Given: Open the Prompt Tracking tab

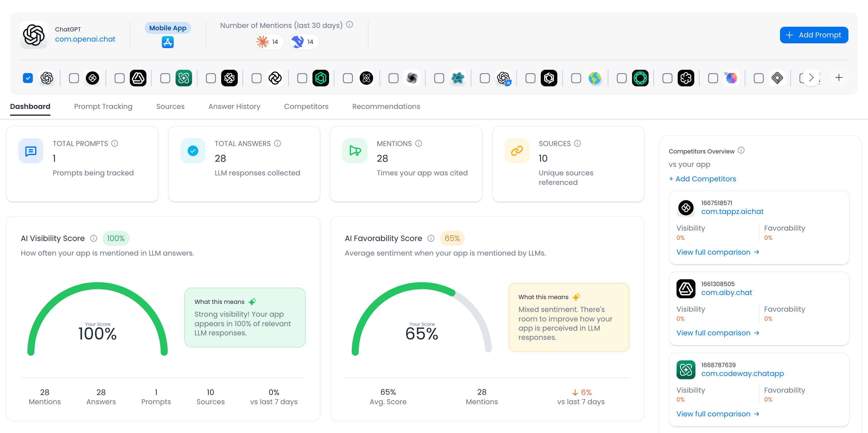Looking at the screenshot, I should pos(103,107).
